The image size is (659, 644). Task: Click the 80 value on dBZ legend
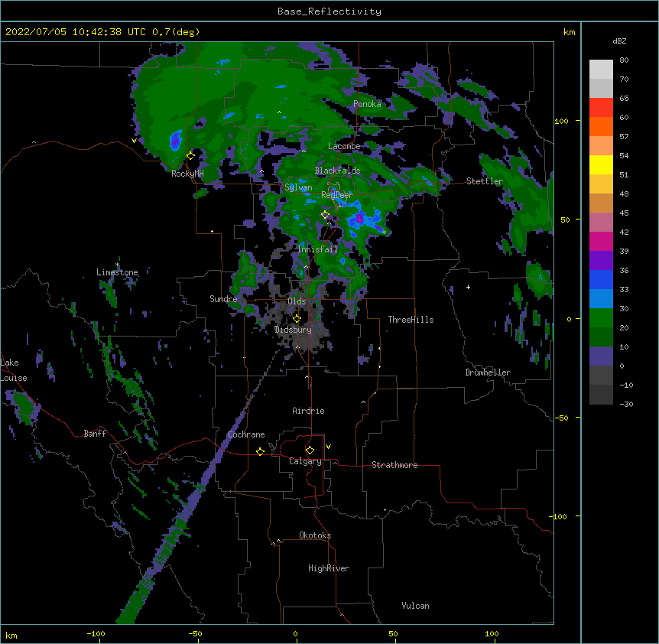(x=624, y=60)
